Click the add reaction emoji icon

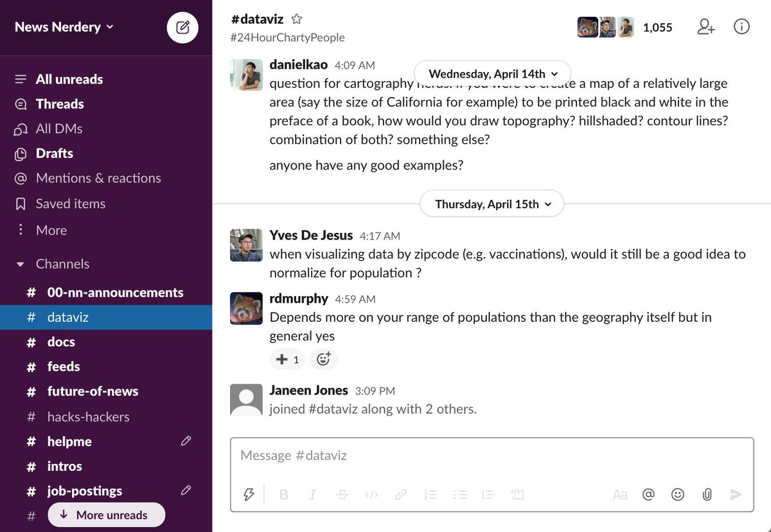pyautogui.click(x=323, y=360)
